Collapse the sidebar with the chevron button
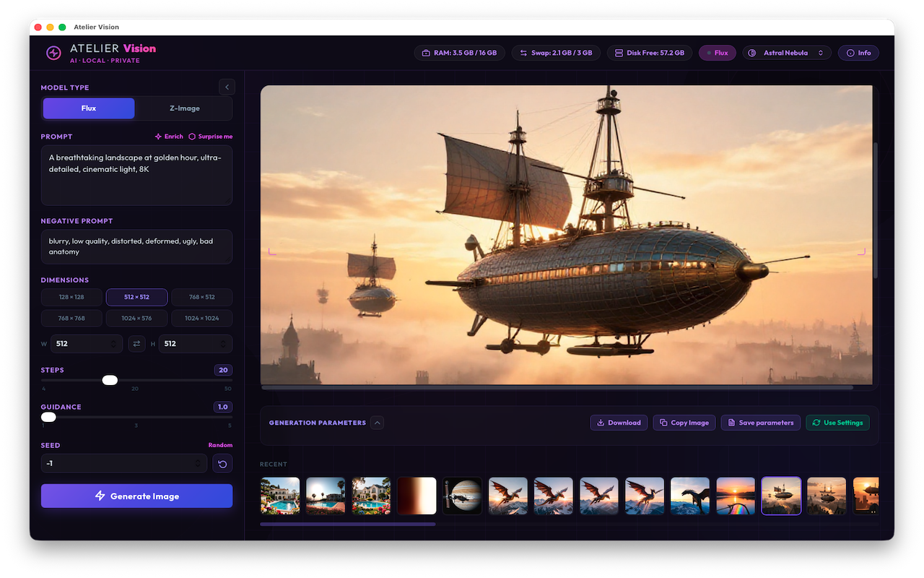 coord(227,87)
